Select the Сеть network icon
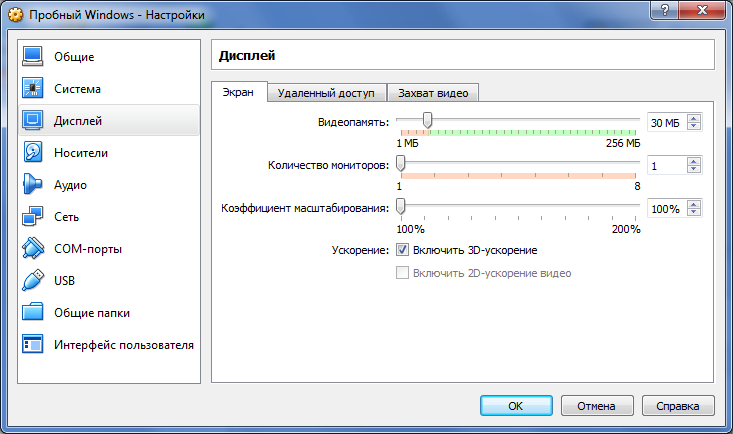Screen dimensions: 733x434 click(x=33, y=216)
